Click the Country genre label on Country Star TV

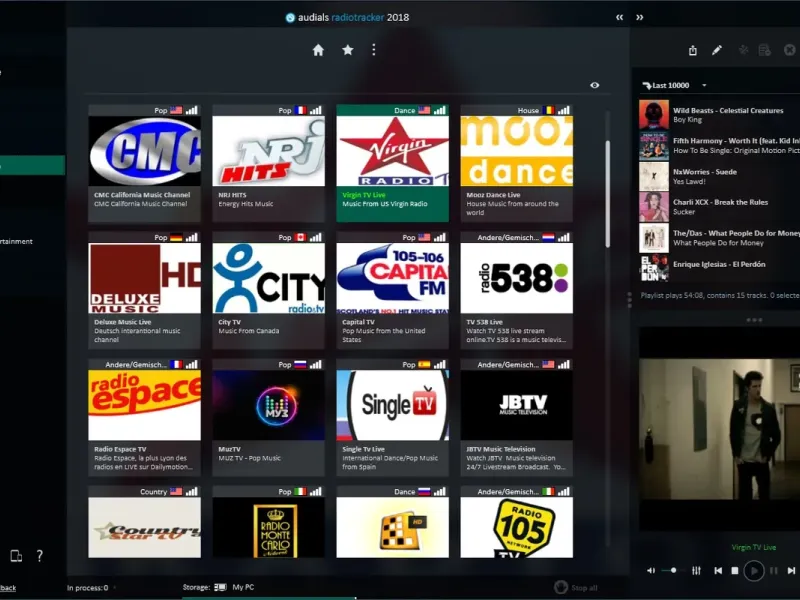click(x=154, y=492)
